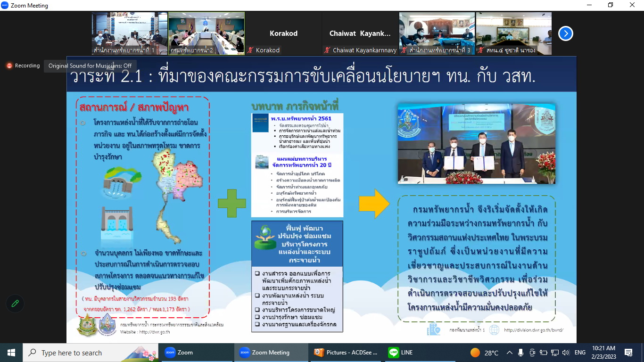Click the taskbar search box

91,353
